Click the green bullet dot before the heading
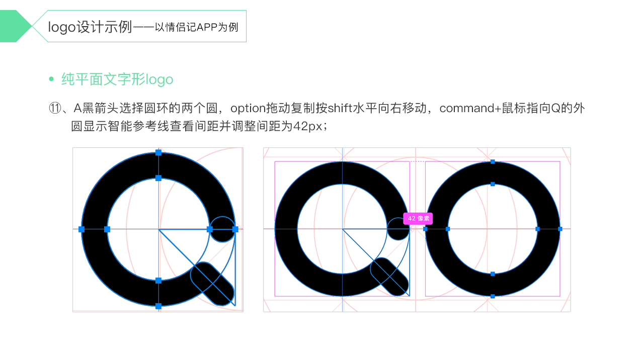 pyautogui.click(x=51, y=79)
